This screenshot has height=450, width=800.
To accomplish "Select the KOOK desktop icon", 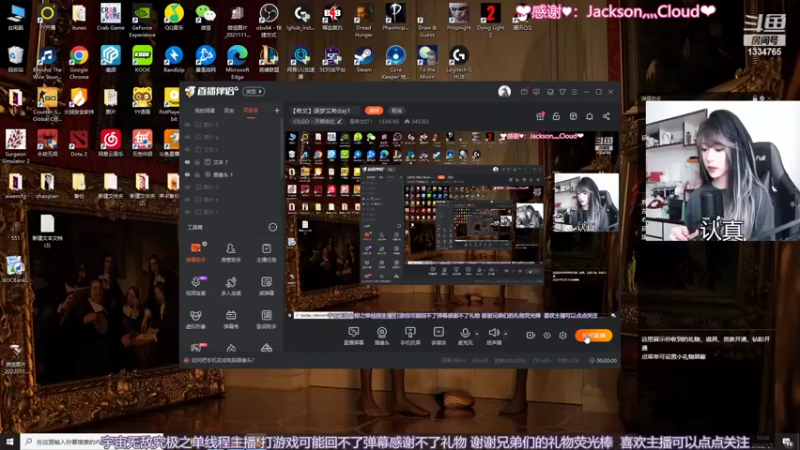I will point(142,59).
